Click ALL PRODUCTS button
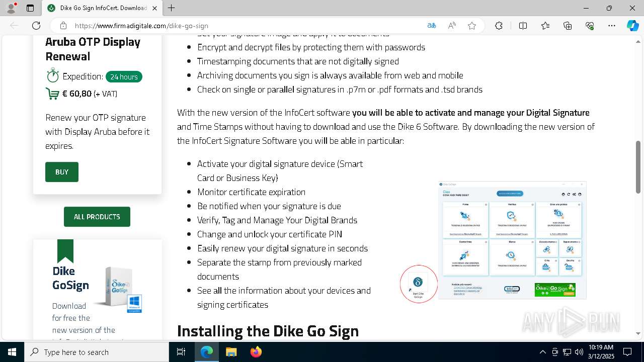Viewport: 644px width, 362px height. tap(97, 217)
